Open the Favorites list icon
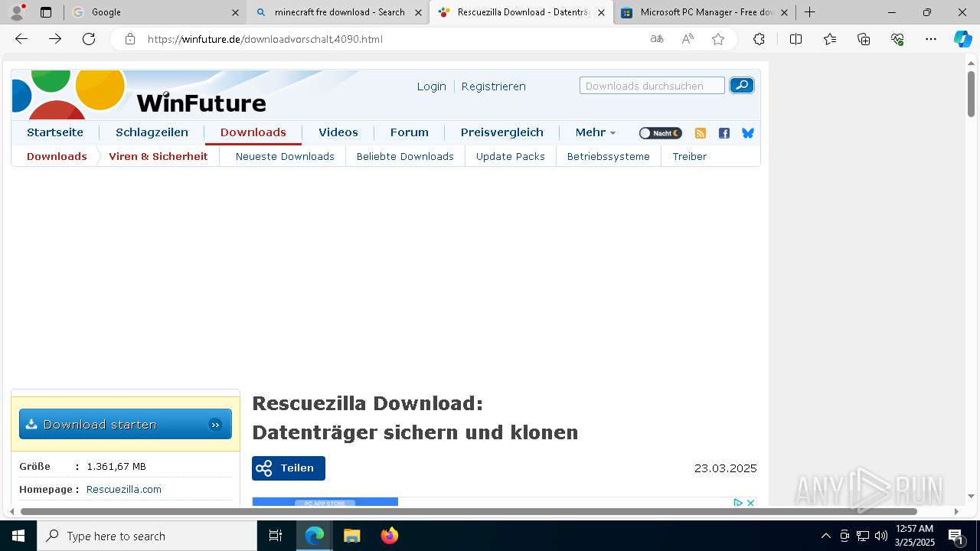 pos(830,39)
